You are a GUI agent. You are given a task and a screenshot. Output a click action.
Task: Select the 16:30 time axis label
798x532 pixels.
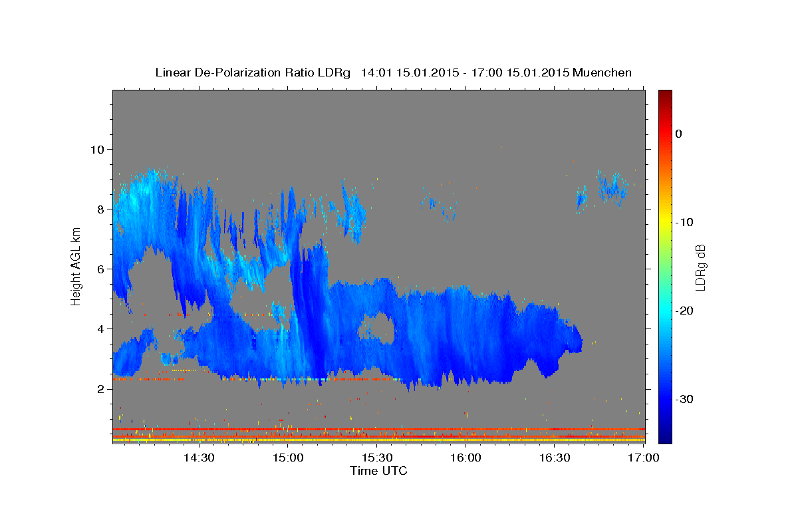click(555, 458)
